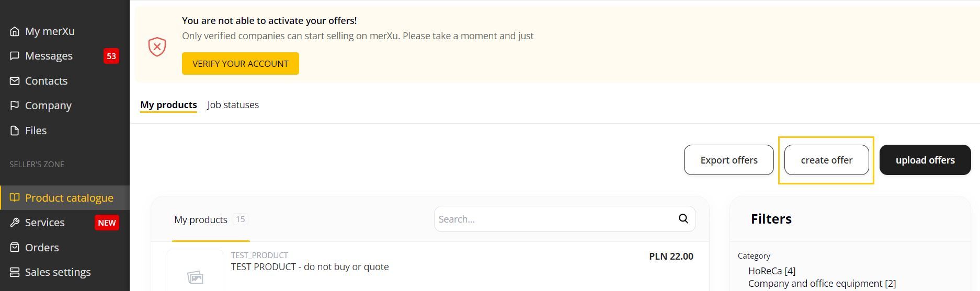Image resolution: width=980 pixels, height=291 pixels.
Task: Click the My merXu home icon
Action: point(15,31)
